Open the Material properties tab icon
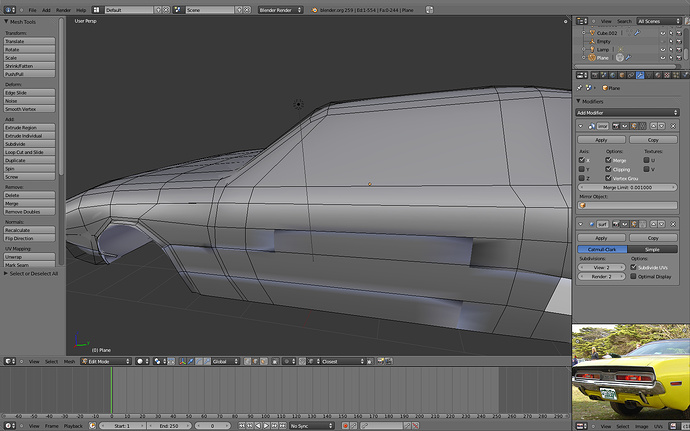Screen dimensions: 690x431 [x=658, y=75]
